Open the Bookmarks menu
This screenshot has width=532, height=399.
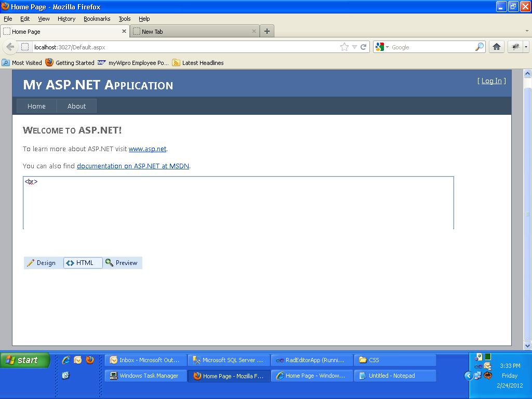pos(97,19)
